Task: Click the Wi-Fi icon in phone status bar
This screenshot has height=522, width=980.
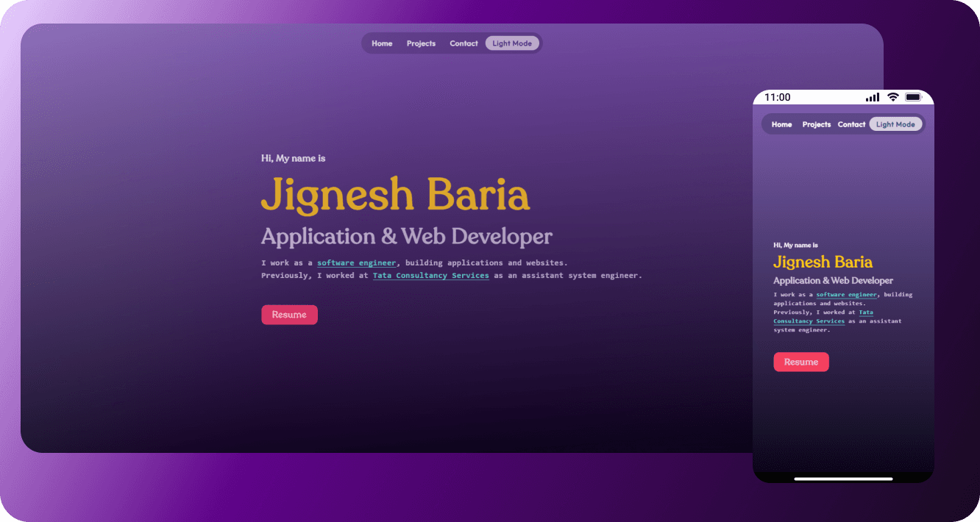Action: point(892,97)
